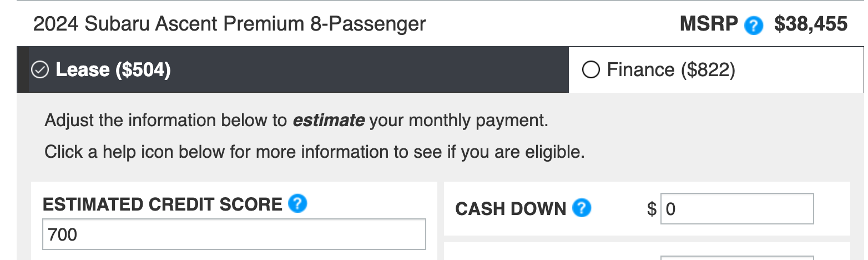Click the $822 finance payment amount

(x=707, y=70)
